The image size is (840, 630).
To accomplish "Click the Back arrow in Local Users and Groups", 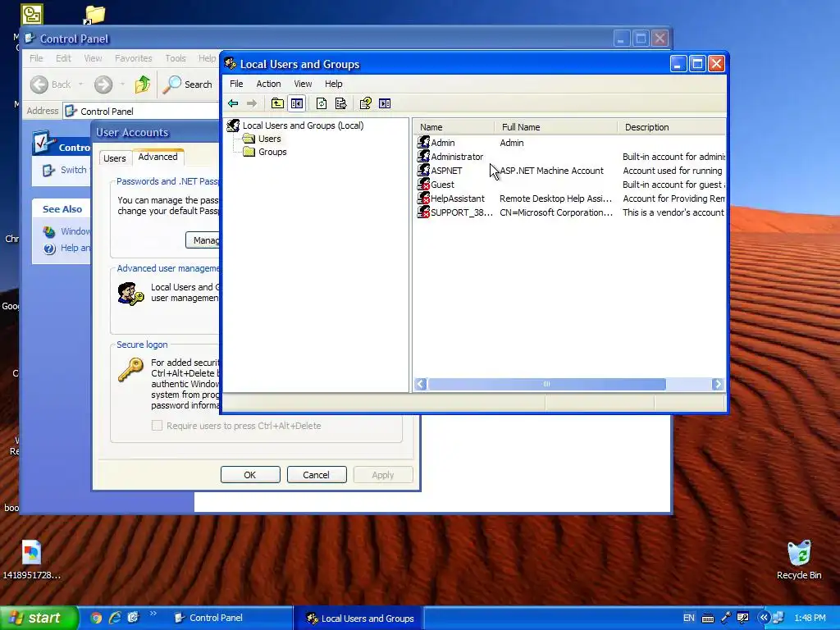I will point(233,103).
